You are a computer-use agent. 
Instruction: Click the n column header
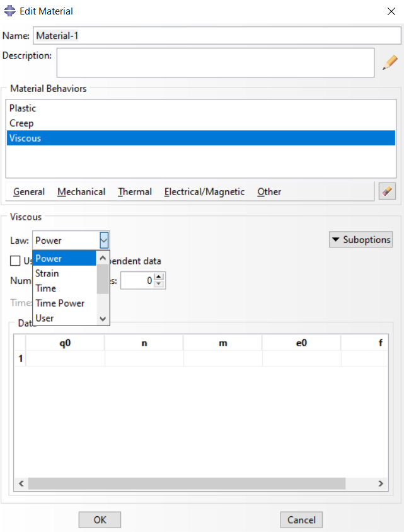coord(144,343)
